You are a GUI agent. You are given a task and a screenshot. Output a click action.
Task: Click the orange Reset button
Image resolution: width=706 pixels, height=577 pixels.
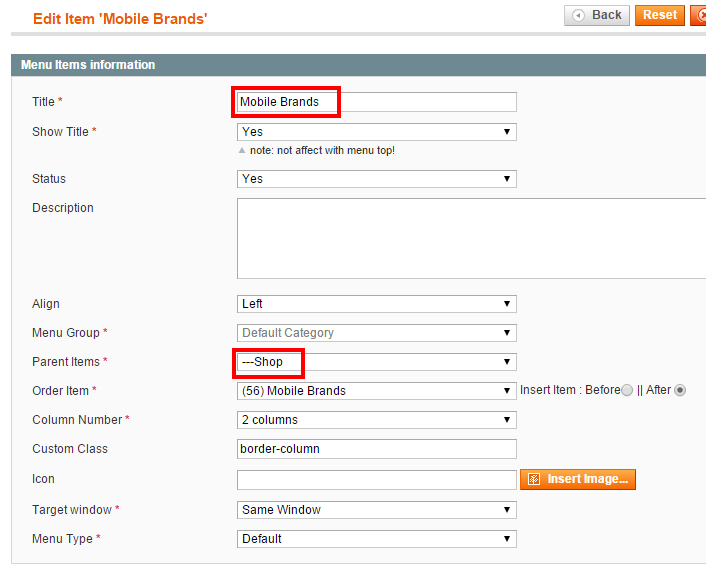tap(660, 15)
